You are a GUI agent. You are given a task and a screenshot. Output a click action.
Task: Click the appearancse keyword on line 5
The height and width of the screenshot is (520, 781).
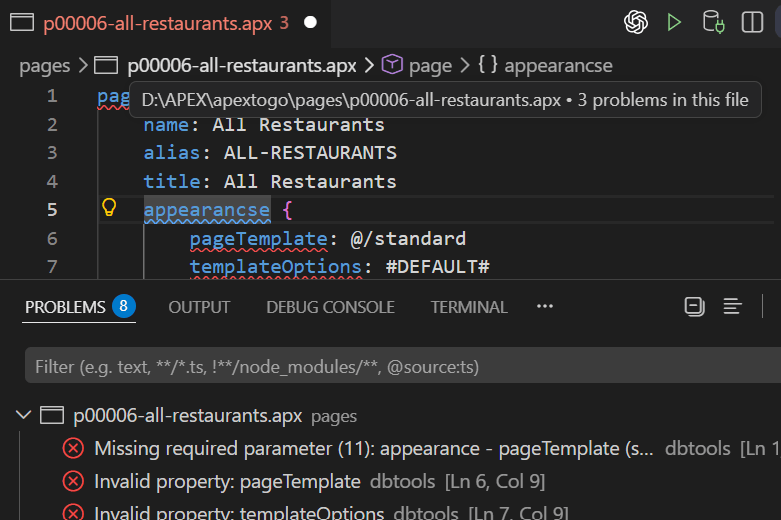click(x=207, y=210)
